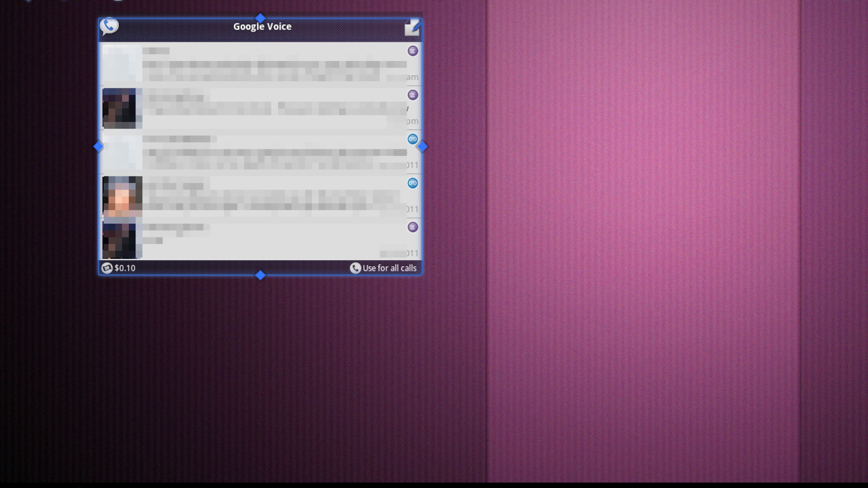Click the Google Voice phone logo icon
The image size is (868, 488).
point(109,26)
